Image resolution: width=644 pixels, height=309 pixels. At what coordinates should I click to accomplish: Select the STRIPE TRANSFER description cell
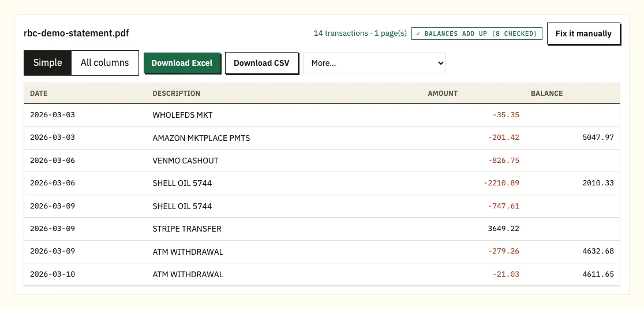(187, 229)
